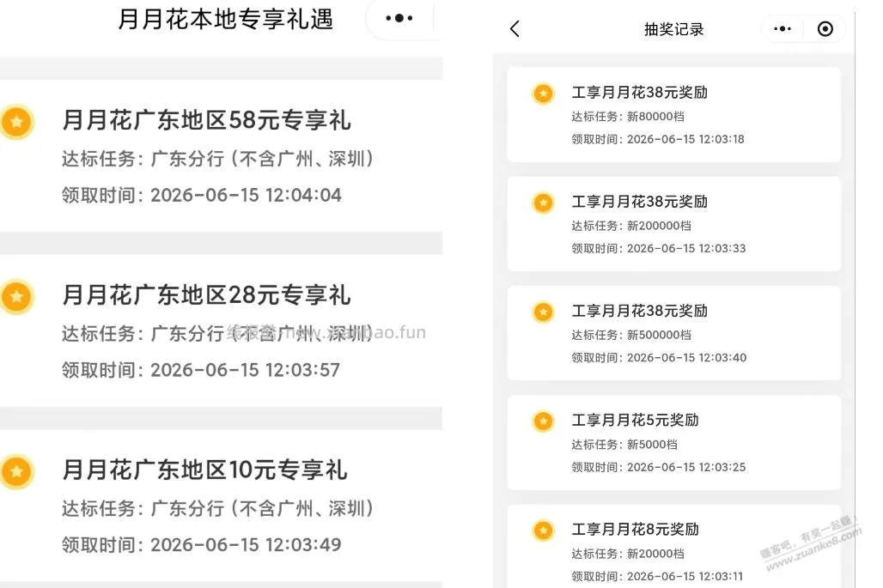This screenshot has width=883, height=588.
Task: Select 达标任务: 新500000档 text
Action: pyautogui.click(x=631, y=335)
